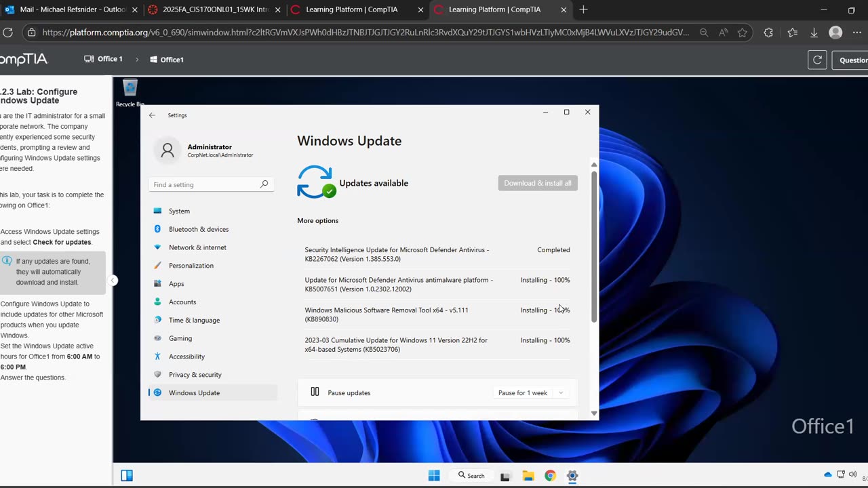Click the OneDrive cloud tray icon

click(827, 474)
